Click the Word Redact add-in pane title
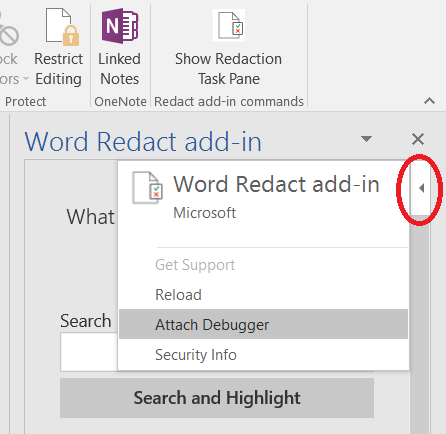Viewport: 446px width, 434px height. click(x=143, y=142)
